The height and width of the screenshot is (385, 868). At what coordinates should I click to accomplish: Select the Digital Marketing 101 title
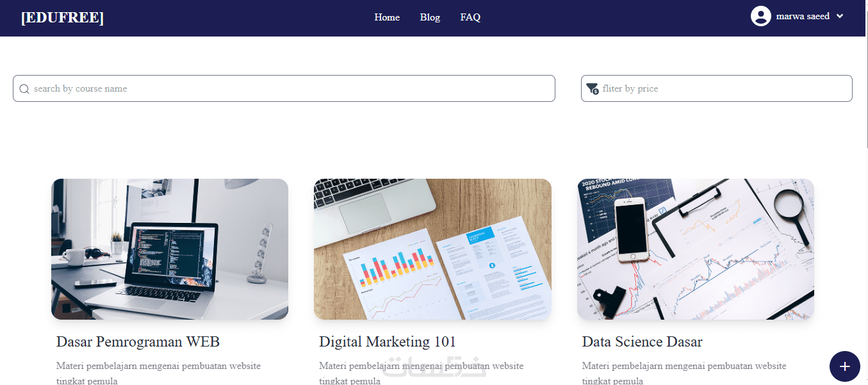tap(388, 341)
